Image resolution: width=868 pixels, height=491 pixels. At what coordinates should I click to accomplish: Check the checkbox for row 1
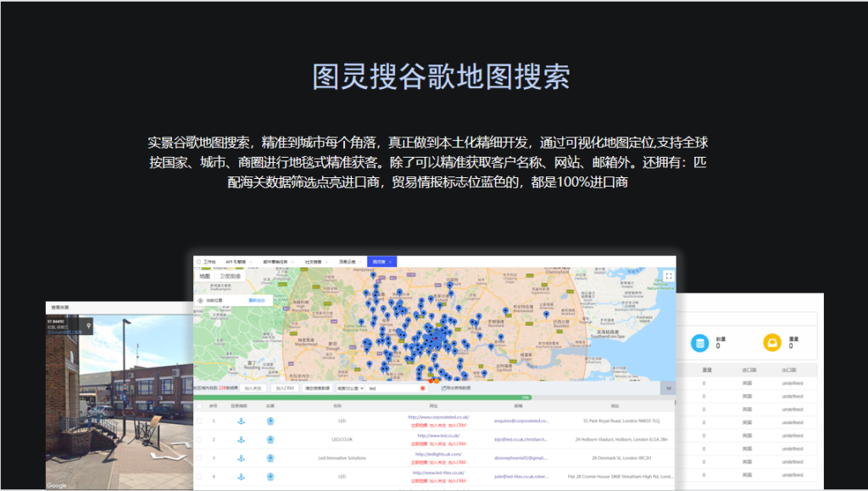(199, 421)
